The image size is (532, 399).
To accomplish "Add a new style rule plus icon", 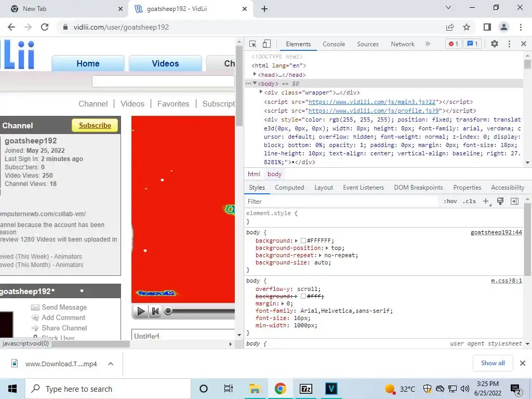I will click(486, 202).
